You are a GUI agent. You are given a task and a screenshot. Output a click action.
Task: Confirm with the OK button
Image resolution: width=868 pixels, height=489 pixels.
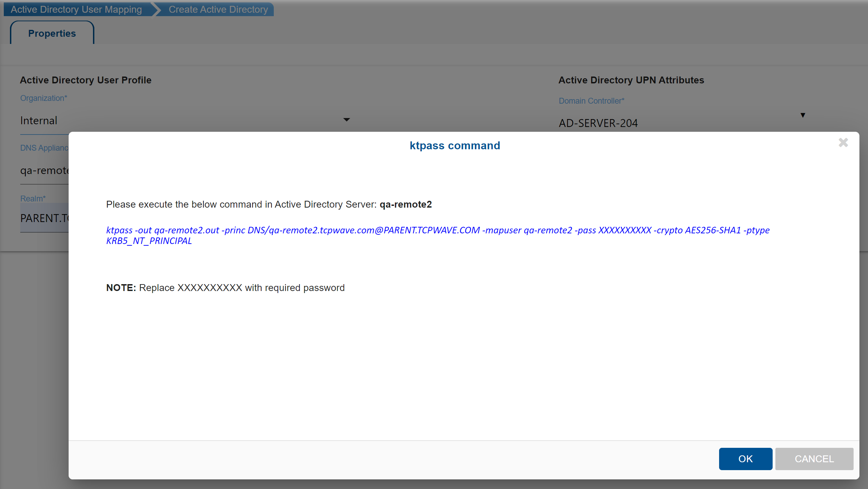tap(746, 459)
